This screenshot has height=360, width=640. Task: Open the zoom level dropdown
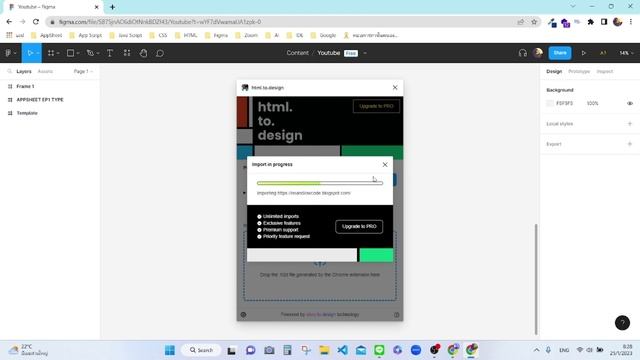pos(626,53)
